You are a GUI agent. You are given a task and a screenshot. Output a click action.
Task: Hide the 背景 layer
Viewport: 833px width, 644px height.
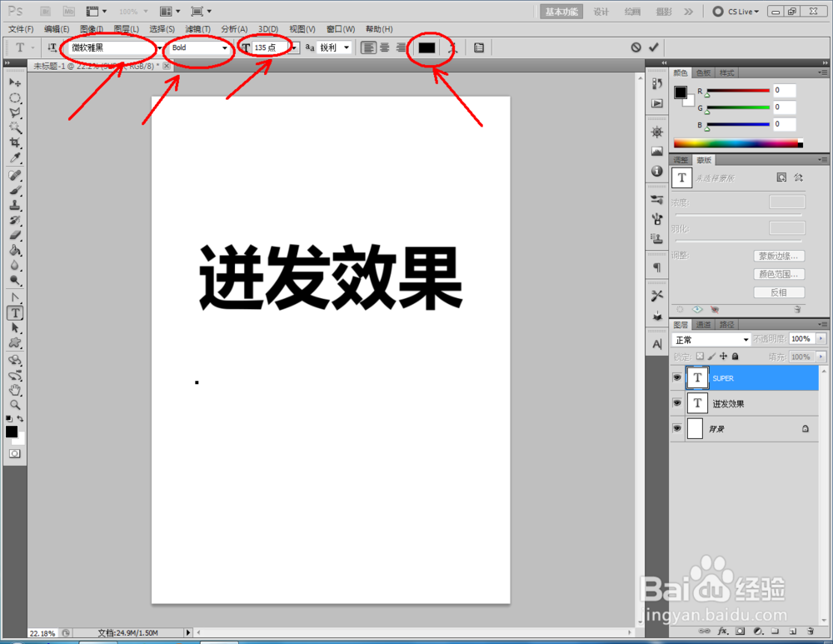tap(676, 428)
